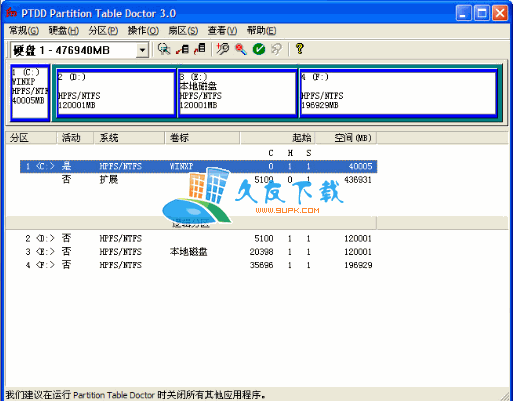Click the 35696 start cylinder value
This screenshot has height=401, width=513.
click(261, 265)
